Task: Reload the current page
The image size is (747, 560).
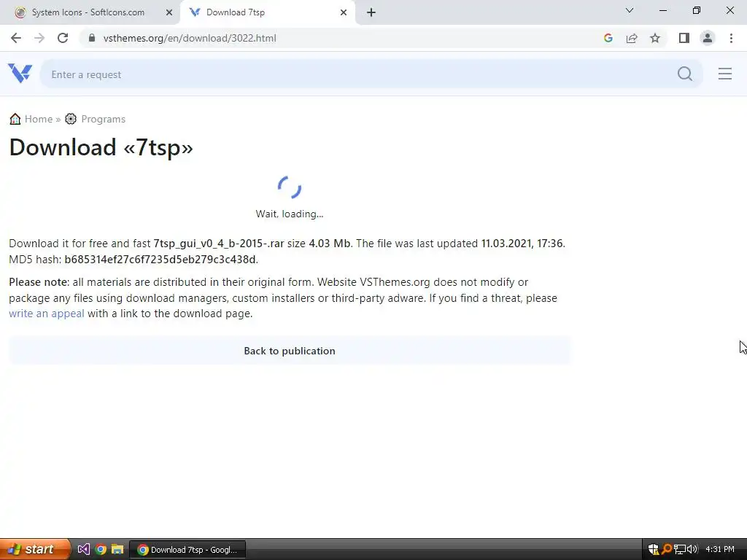Action: (63, 38)
